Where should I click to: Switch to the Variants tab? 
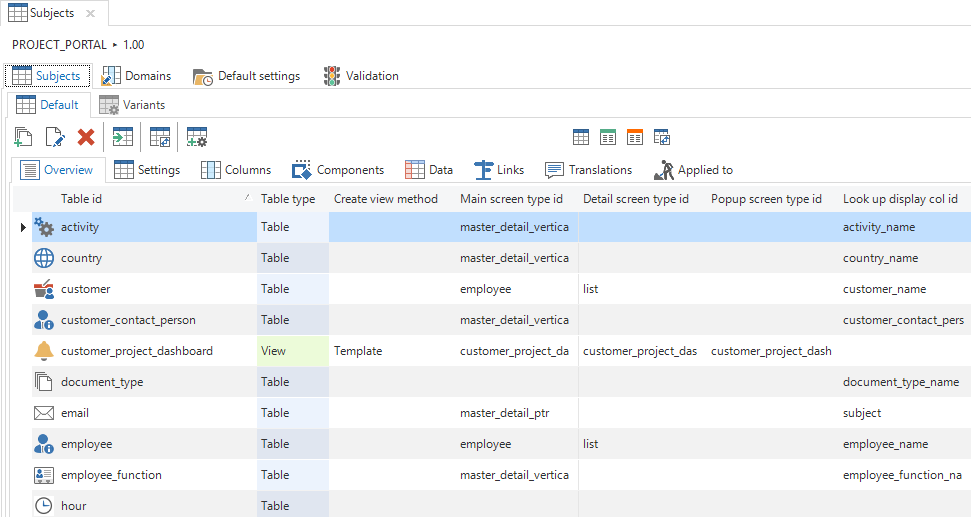132,105
